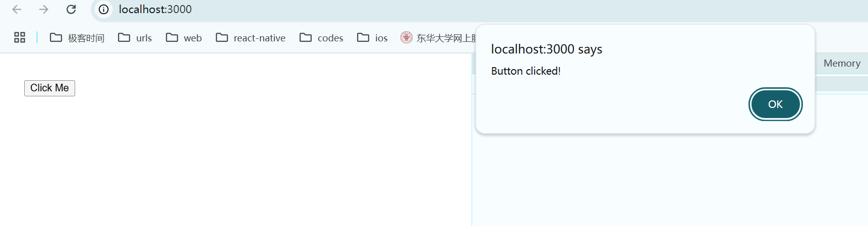This screenshot has width=868, height=226.
Task: Open the site information icon beside the URL
Action: (103, 10)
